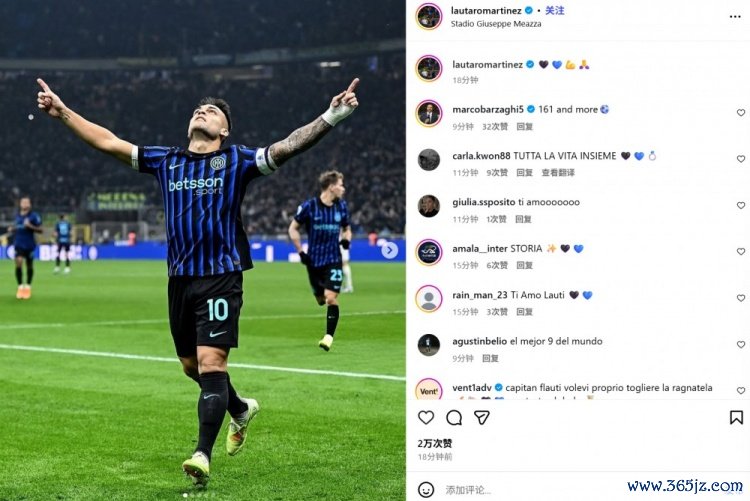Viewport: 750px width, 501px height.
Task: Like marcobarzaghi5's comment
Action: [x=741, y=112]
